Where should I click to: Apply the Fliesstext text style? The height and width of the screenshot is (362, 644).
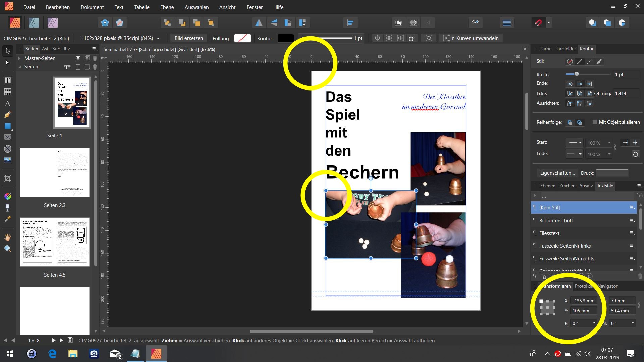(x=584, y=233)
